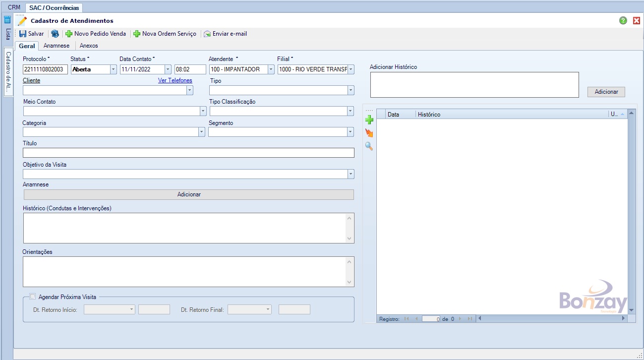Click the Orientações text area
The image size is (644, 360).
click(x=188, y=272)
